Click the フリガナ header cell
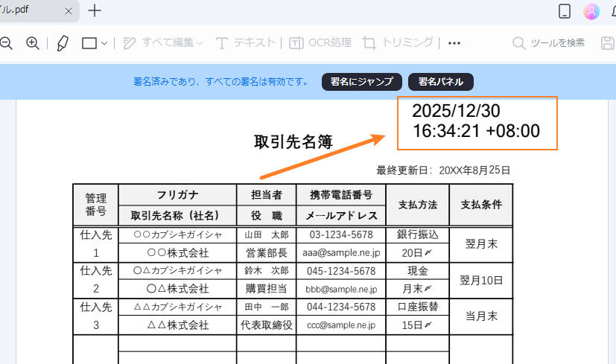The image size is (616, 364). coord(177,195)
